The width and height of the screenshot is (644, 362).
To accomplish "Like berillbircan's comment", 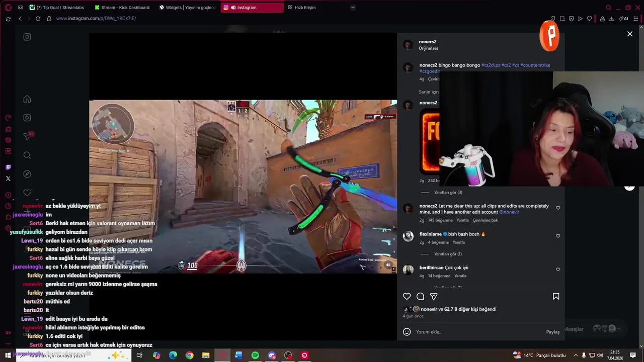I will tap(558, 269).
